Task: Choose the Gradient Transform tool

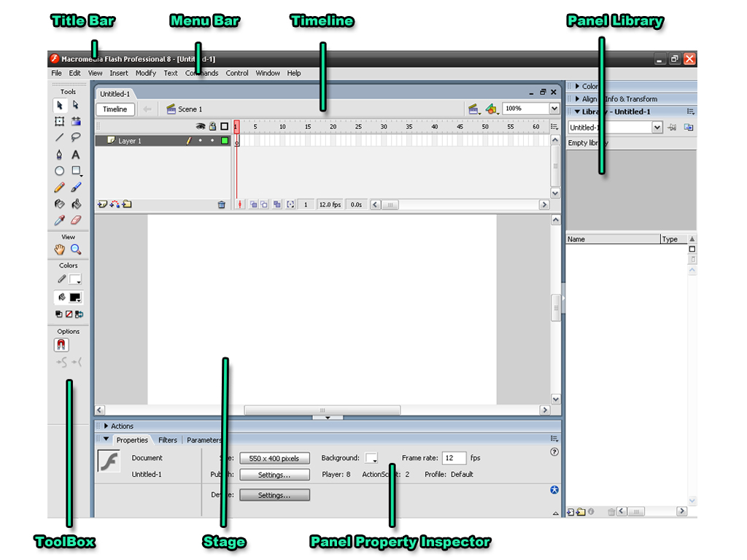Action: 76,122
